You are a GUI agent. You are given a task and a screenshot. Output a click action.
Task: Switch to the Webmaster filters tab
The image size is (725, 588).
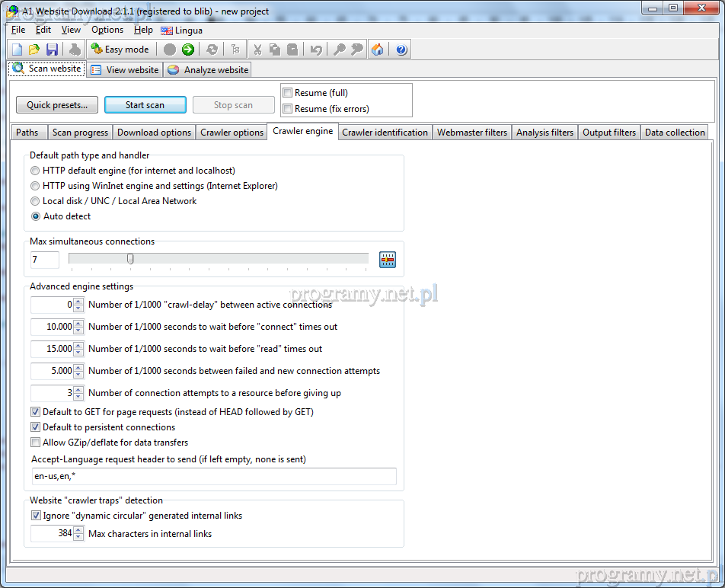[x=471, y=133]
